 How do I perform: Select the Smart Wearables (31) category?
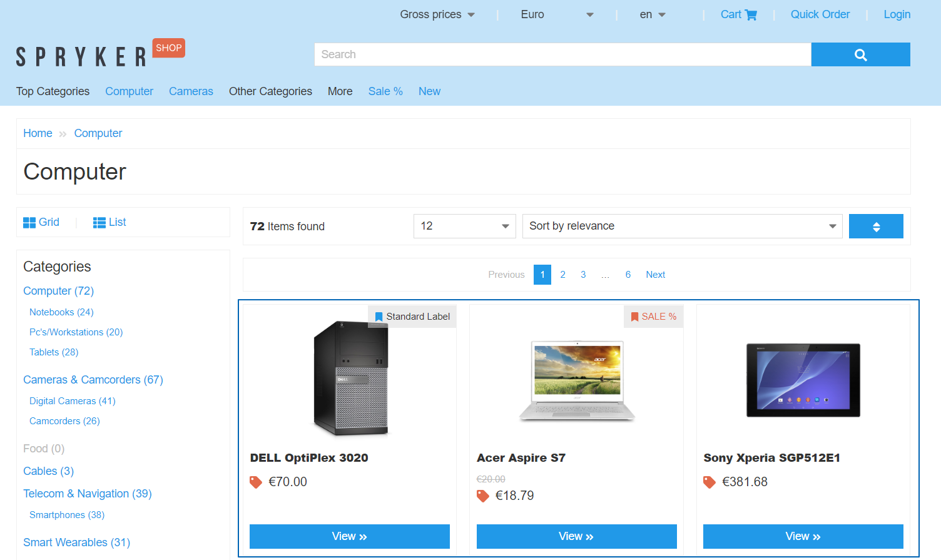(x=76, y=542)
